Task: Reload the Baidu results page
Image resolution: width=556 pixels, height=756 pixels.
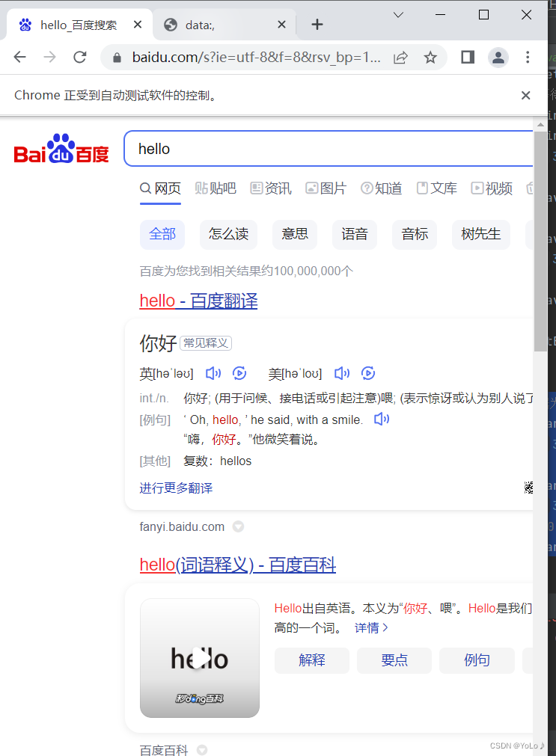Action: coord(80,58)
